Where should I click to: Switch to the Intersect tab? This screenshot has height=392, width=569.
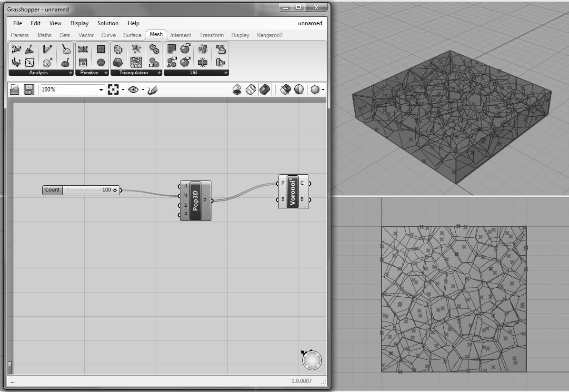[181, 35]
